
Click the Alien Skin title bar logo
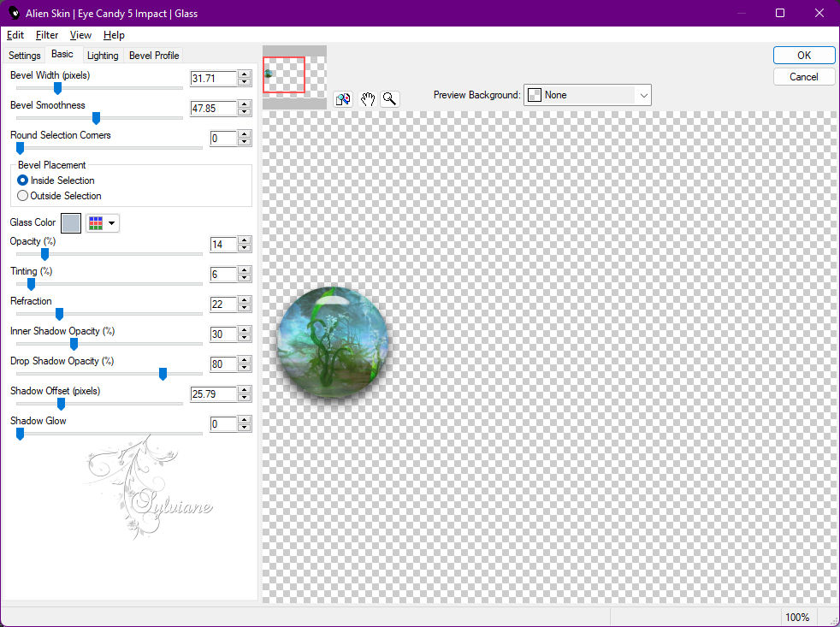click(x=14, y=13)
